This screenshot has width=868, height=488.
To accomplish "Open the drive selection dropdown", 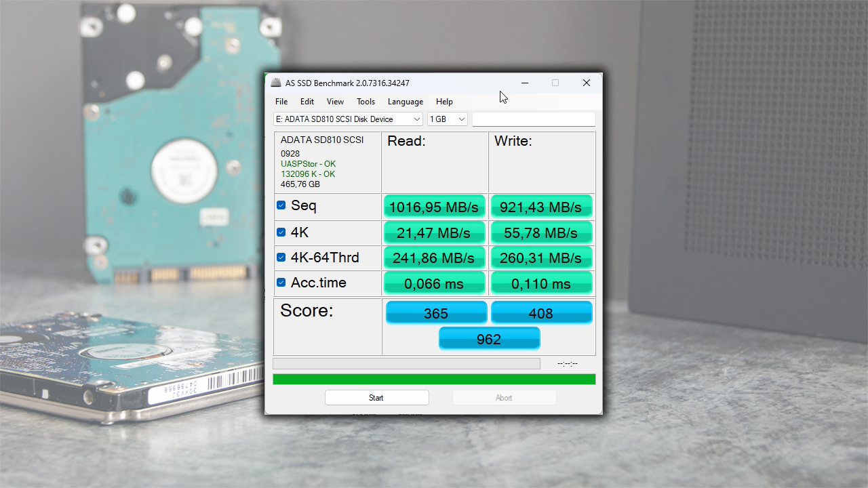I will click(x=349, y=119).
